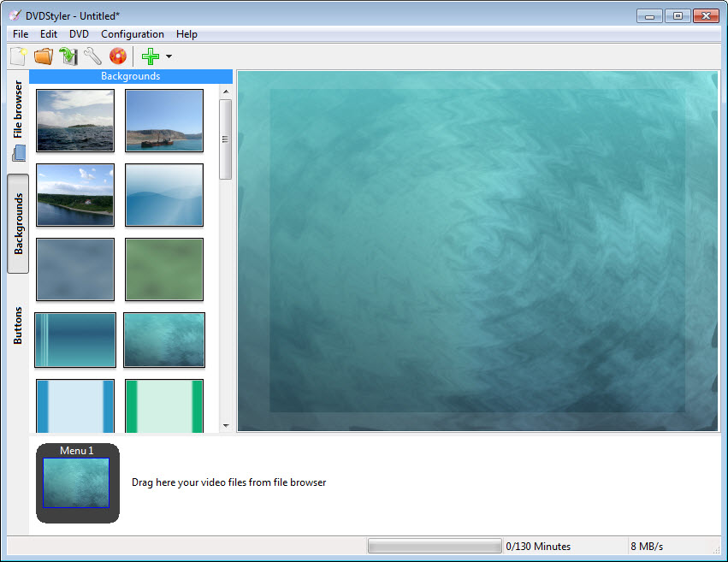
Task: Select the shipwreck coast background thumbnail
Action: point(164,121)
